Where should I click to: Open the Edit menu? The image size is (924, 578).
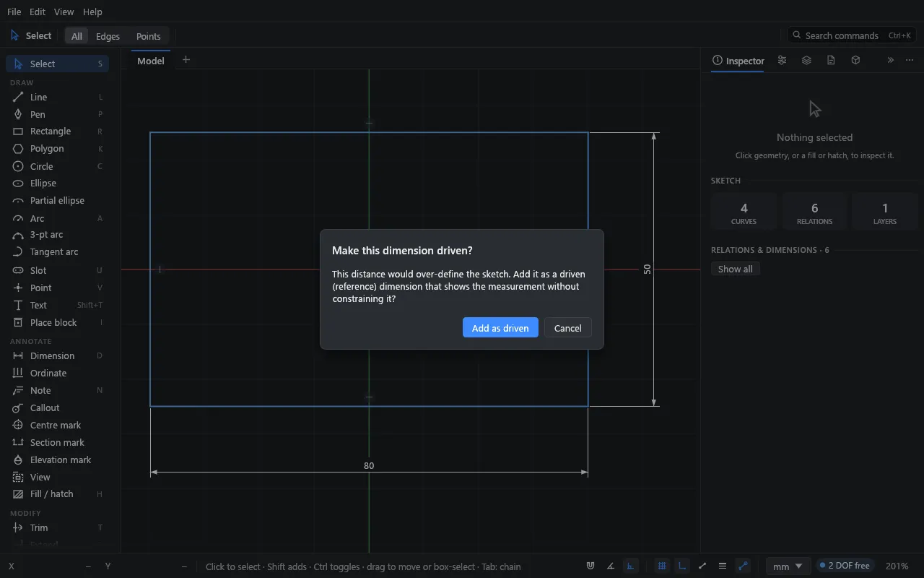tap(38, 12)
